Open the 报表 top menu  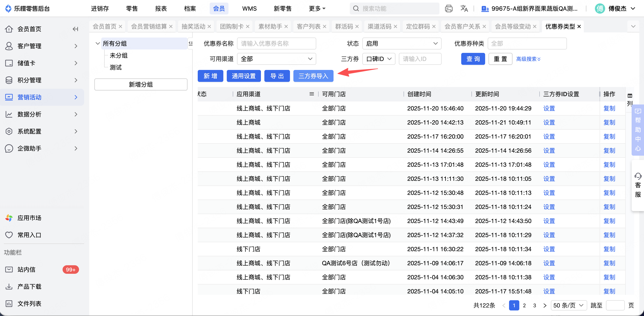point(161,9)
